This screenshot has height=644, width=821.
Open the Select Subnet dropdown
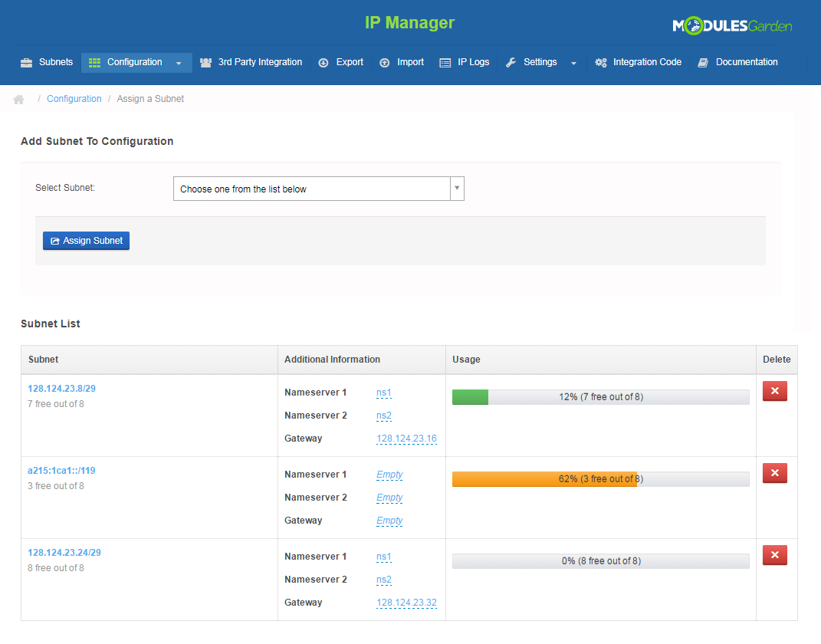click(319, 189)
